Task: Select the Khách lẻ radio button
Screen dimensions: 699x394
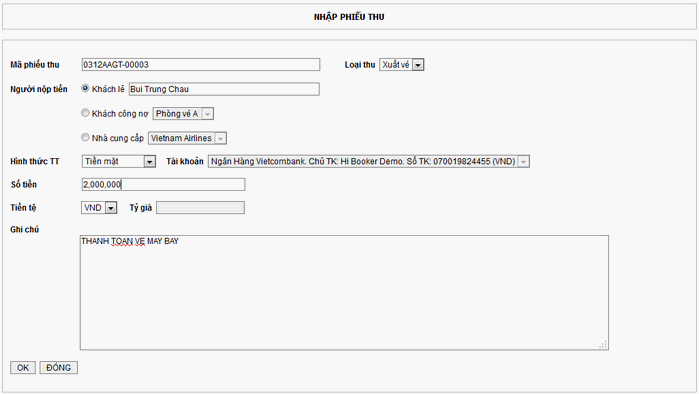Action: pos(85,88)
